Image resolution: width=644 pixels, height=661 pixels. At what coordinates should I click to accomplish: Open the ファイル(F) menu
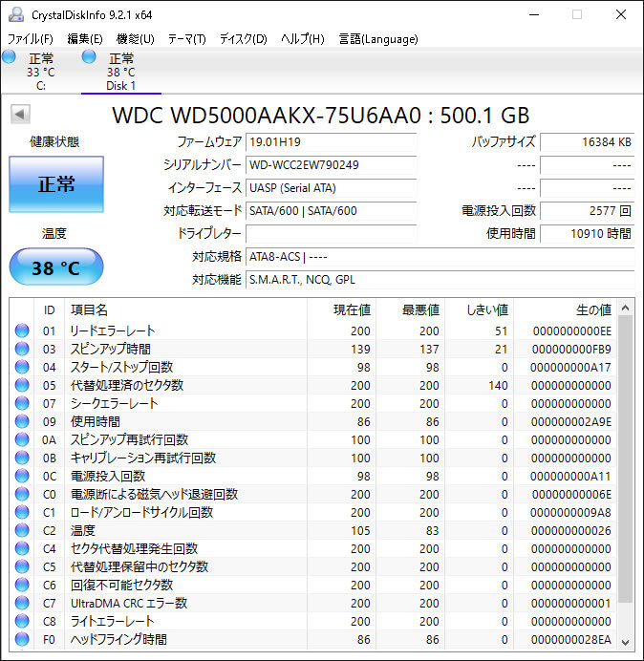31,39
